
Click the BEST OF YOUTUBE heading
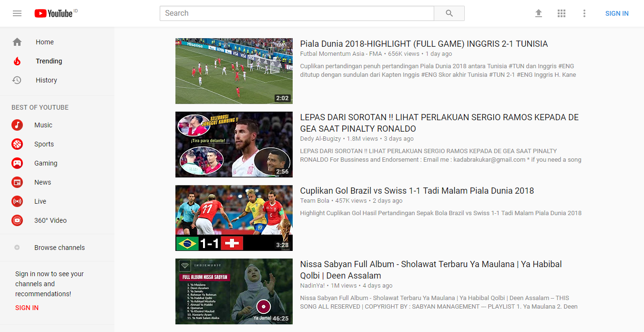tap(40, 107)
